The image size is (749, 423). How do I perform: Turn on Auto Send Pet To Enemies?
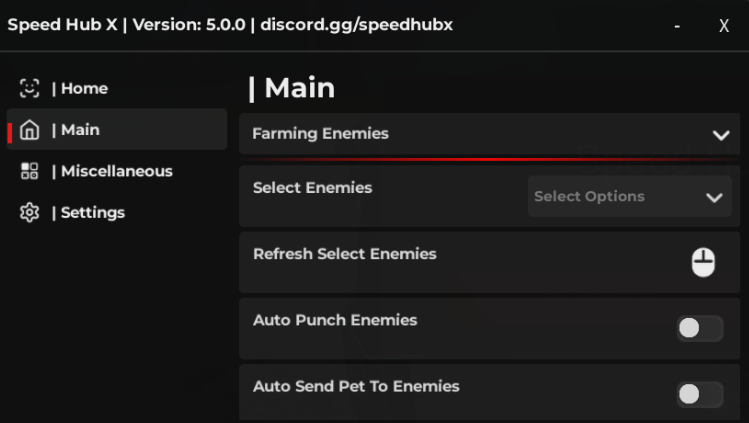coord(699,394)
